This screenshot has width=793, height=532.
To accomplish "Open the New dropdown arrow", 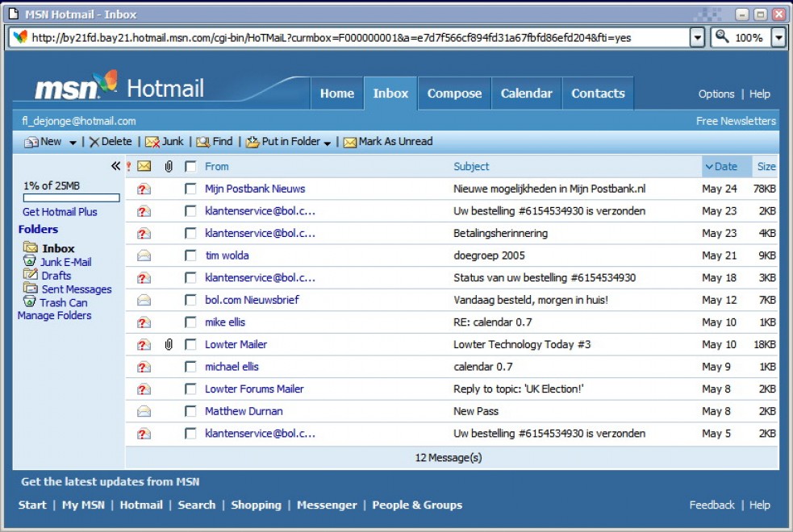I will click(73, 143).
